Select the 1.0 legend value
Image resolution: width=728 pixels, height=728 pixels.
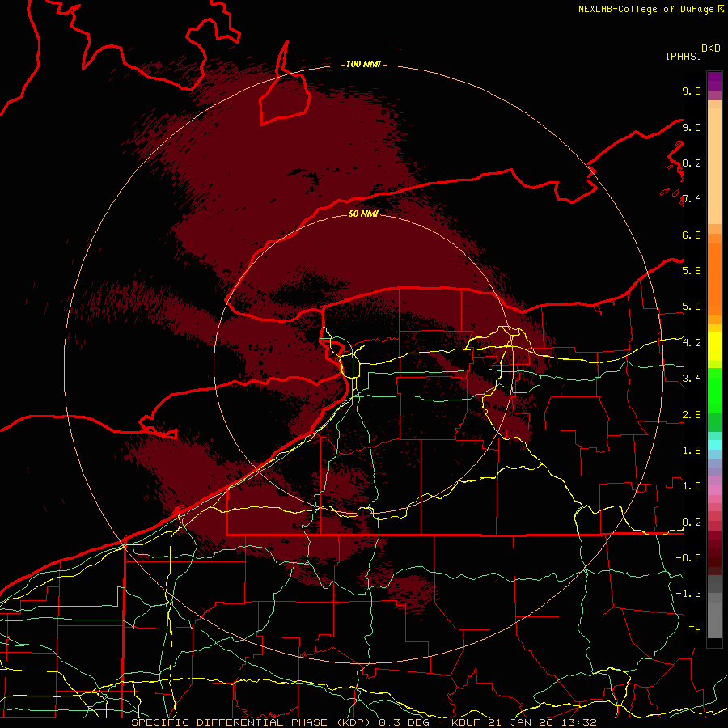click(692, 486)
